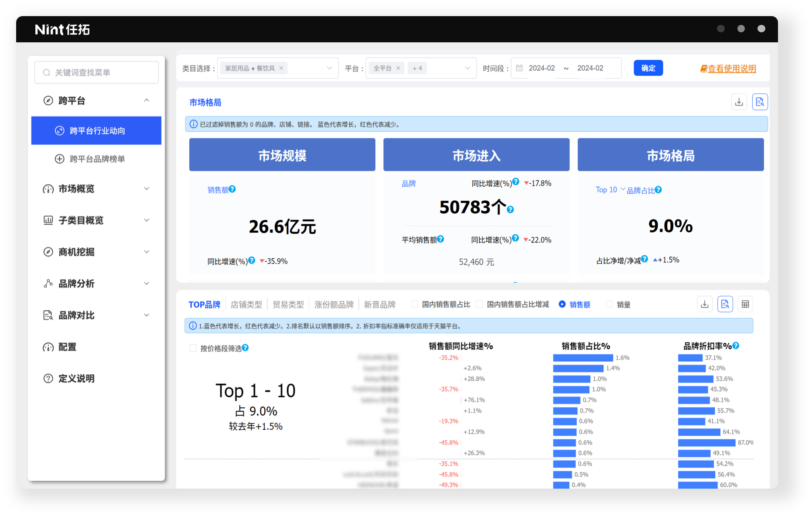
Task: Switch to the 贸易类型 tab
Action: coord(288,305)
